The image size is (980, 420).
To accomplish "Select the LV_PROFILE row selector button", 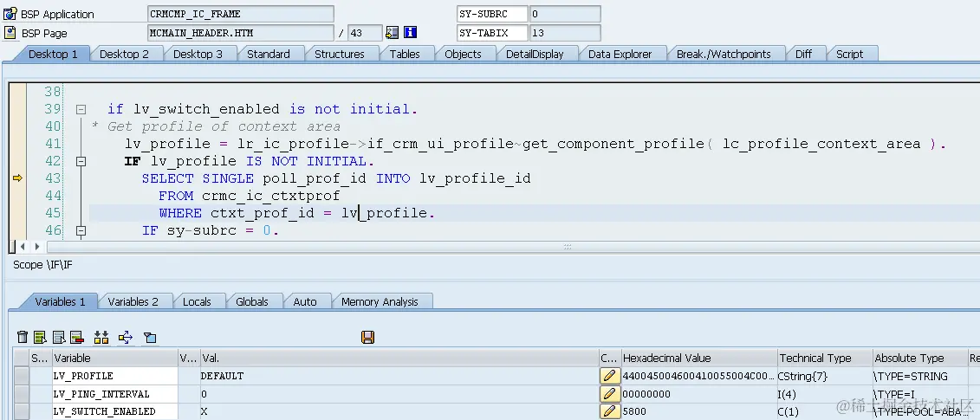I will click(x=22, y=376).
